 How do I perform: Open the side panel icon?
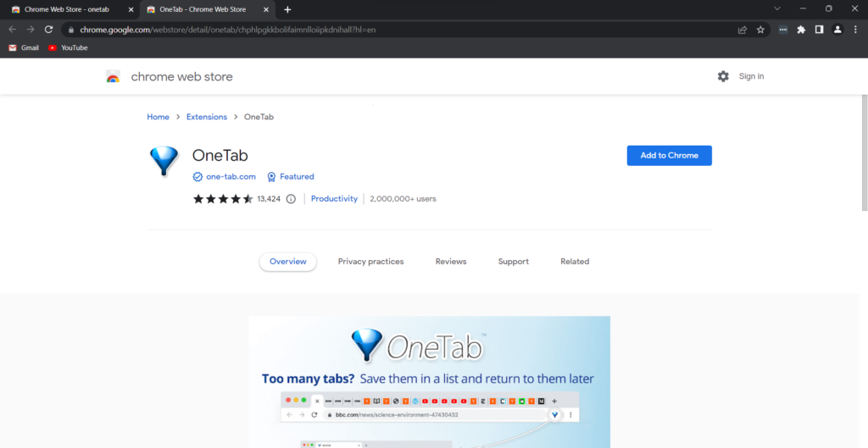pyautogui.click(x=820, y=30)
